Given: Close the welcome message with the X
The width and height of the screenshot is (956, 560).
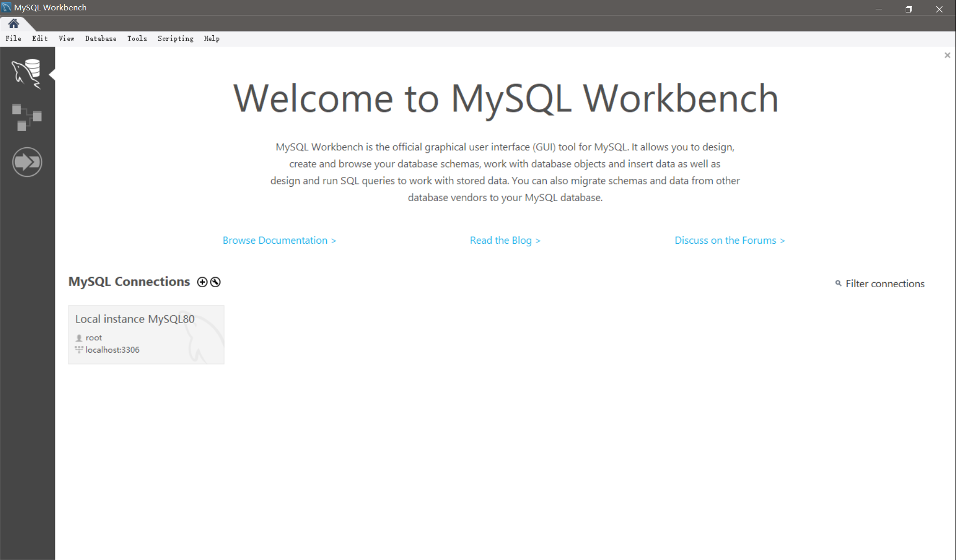Looking at the screenshot, I should pyautogui.click(x=947, y=55).
